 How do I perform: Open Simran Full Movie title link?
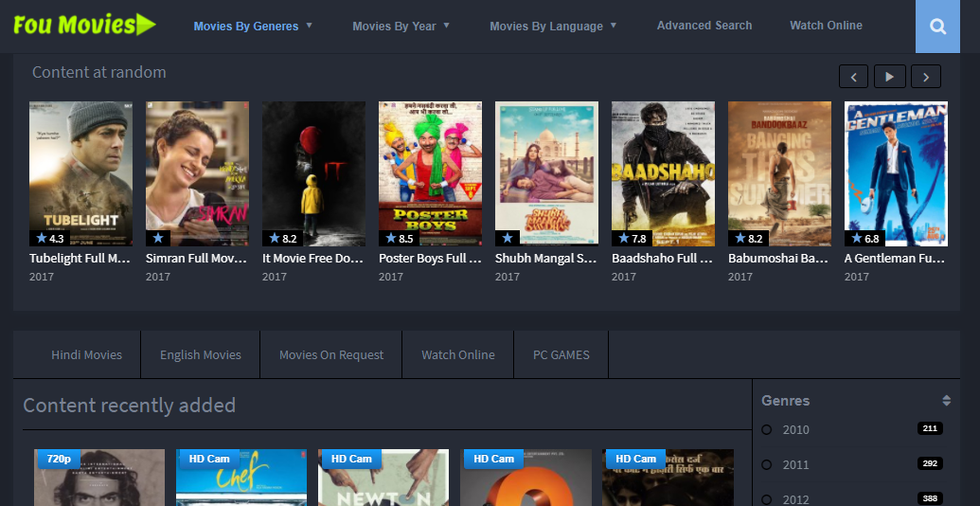(x=196, y=258)
